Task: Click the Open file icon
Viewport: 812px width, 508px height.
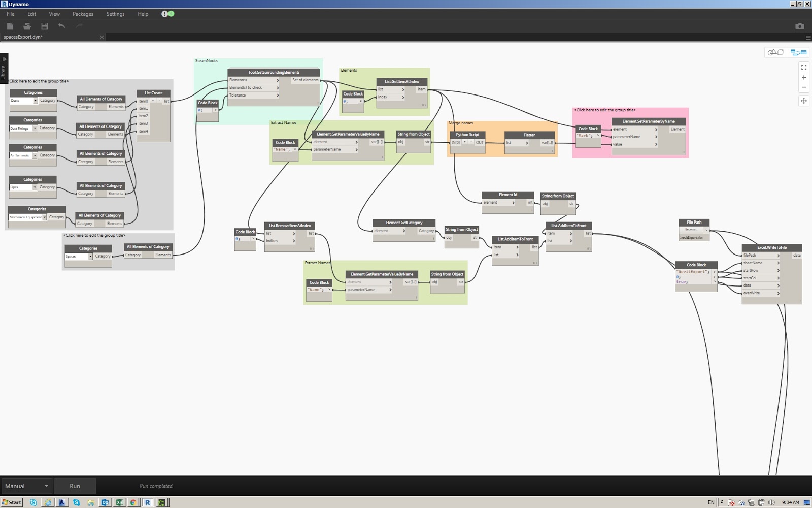Action: pos(26,26)
